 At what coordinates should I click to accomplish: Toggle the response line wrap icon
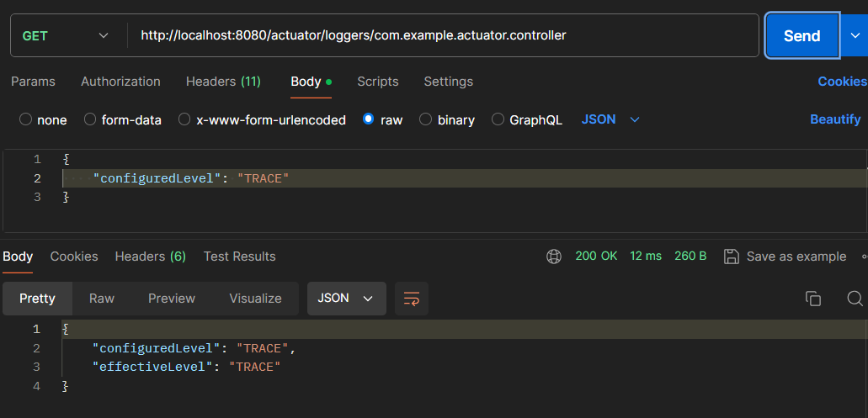tap(412, 299)
